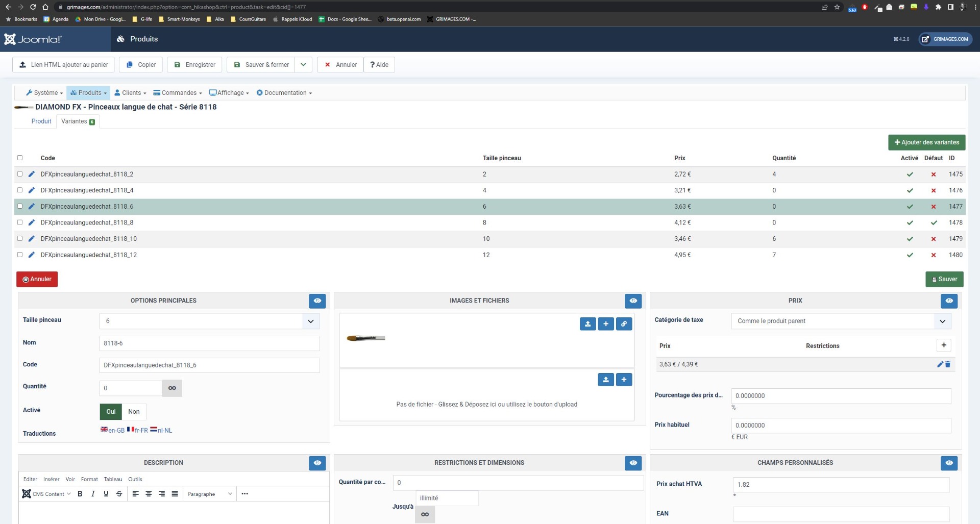Click the infinity icon next to the Quantité field
The width and height of the screenshot is (980, 524).
pos(172,388)
